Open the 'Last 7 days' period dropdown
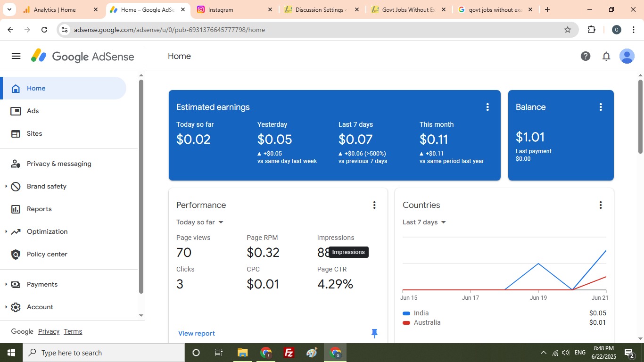The height and width of the screenshot is (362, 644). (x=424, y=222)
